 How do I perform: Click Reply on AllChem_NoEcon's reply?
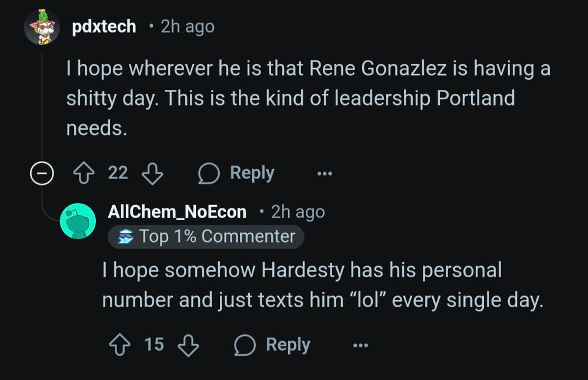point(289,344)
